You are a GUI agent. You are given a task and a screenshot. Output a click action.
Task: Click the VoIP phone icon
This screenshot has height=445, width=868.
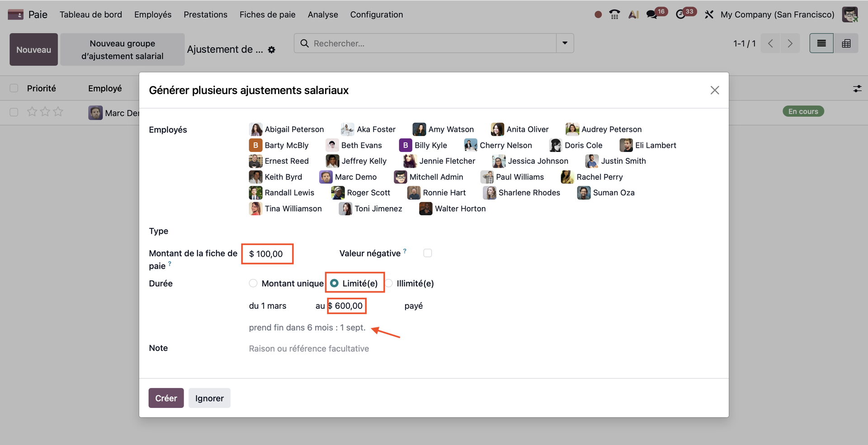[614, 14]
